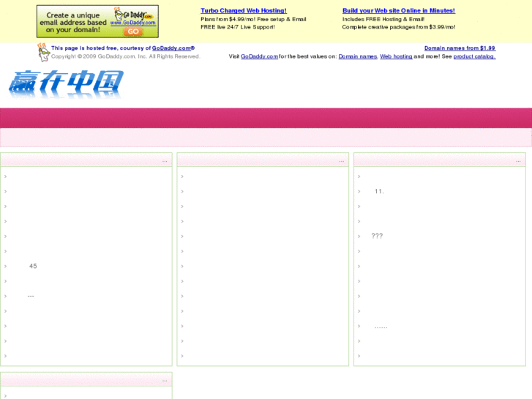The height and width of the screenshot is (399, 532).
Task: Click the blue Chinese site logo
Action: 66,84
